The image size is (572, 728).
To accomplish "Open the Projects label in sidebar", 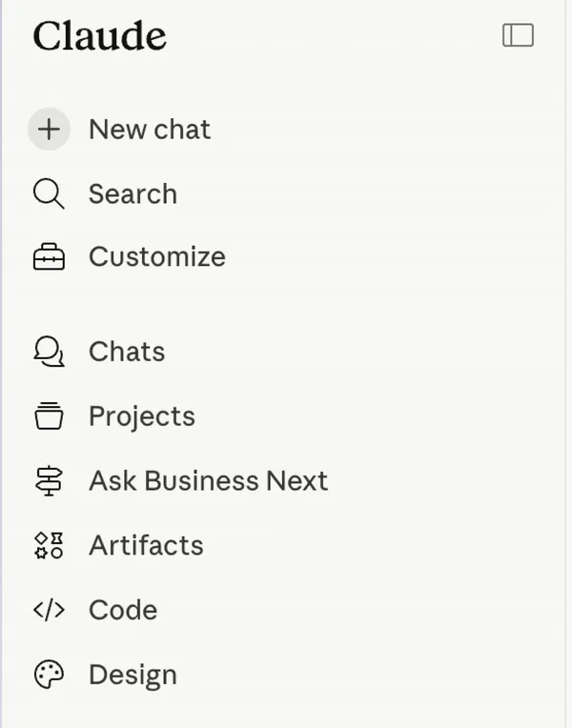I will [142, 416].
